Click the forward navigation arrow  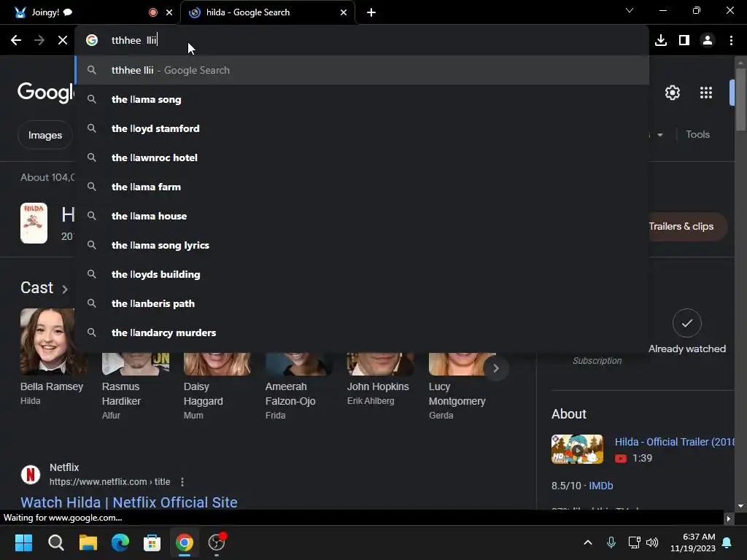pyautogui.click(x=39, y=41)
